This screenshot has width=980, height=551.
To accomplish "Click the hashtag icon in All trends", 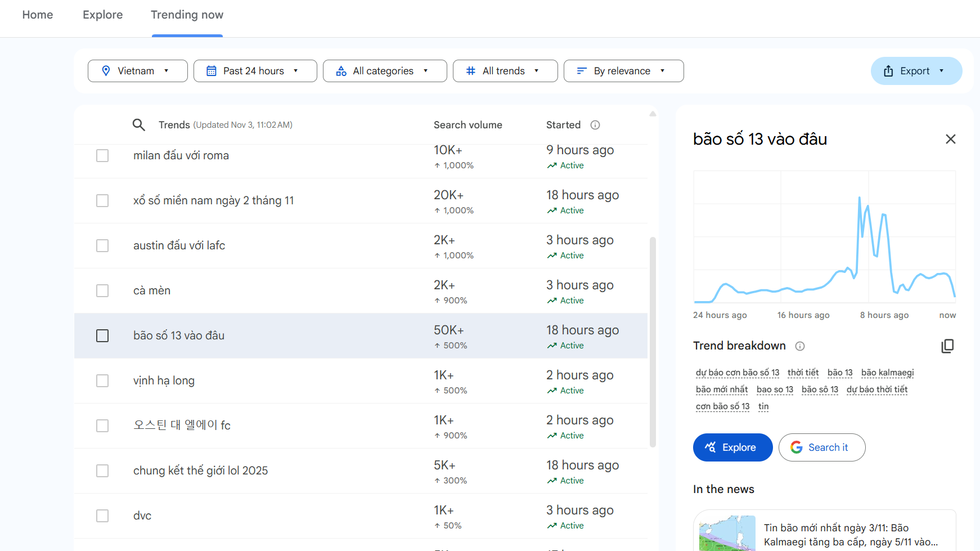I will (471, 71).
